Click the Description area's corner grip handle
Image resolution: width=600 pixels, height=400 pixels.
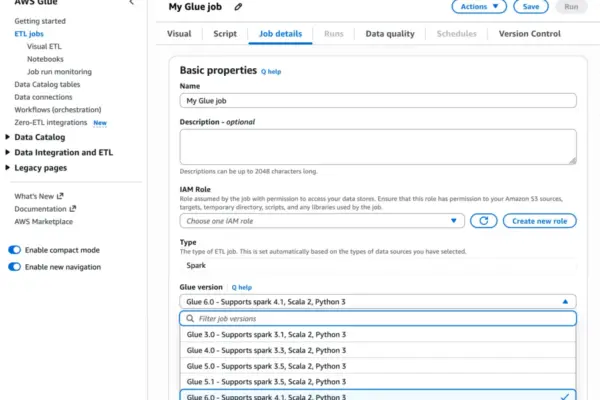click(x=572, y=161)
